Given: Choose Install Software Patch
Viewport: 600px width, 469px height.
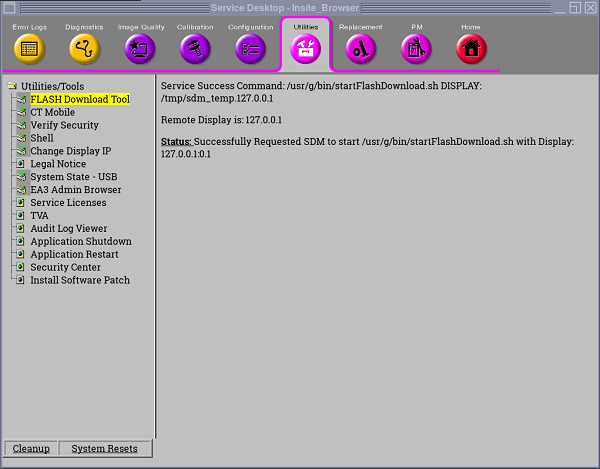Looking at the screenshot, I should coord(79,280).
